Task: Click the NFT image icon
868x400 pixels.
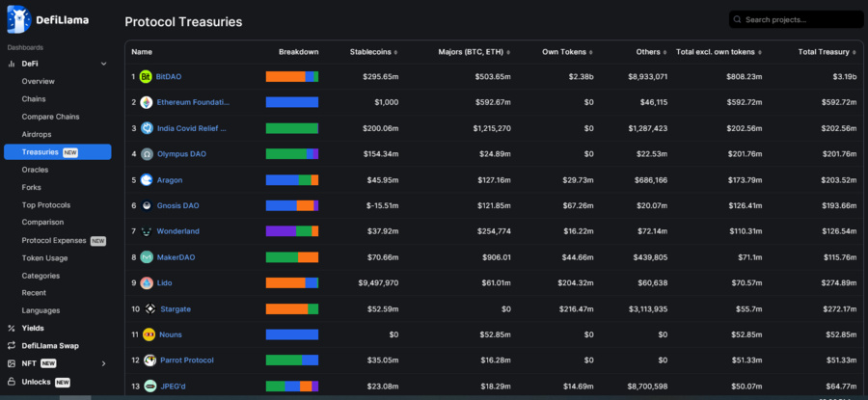Action: pos(11,363)
